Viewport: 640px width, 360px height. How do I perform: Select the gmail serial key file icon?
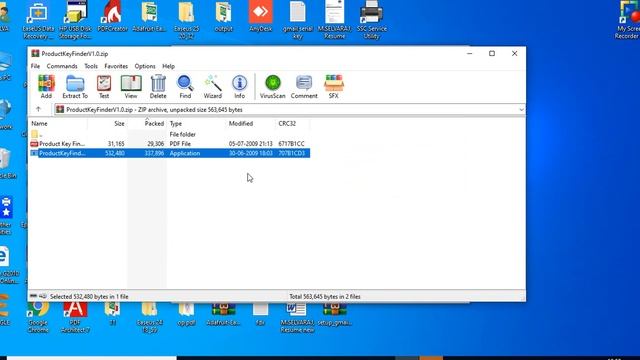pyautogui.click(x=298, y=20)
